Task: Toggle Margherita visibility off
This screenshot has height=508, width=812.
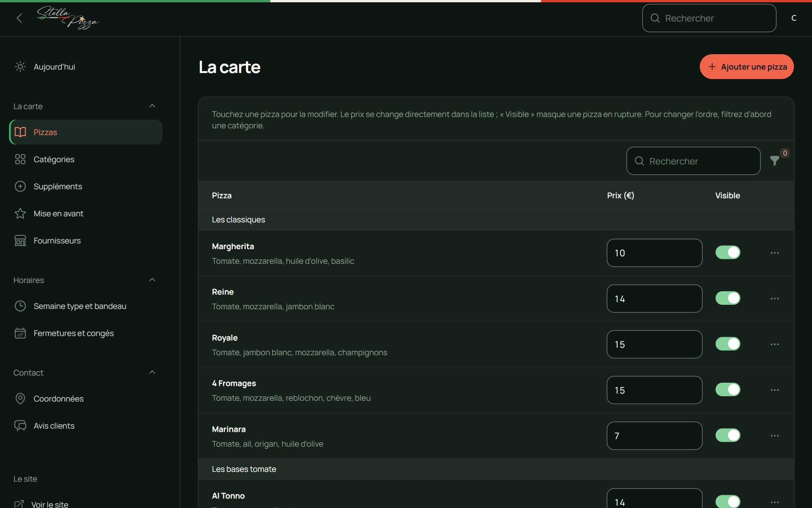Action: [728, 252]
